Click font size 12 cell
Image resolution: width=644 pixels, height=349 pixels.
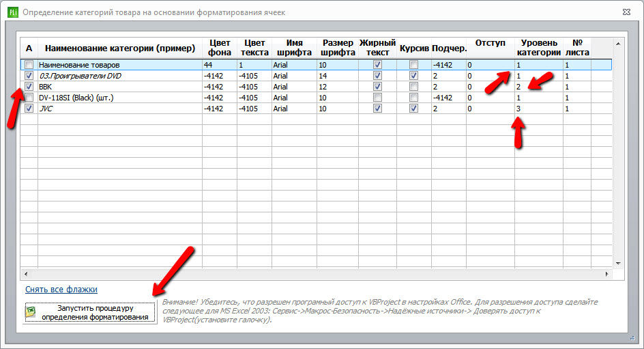click(x=338, y=87)
